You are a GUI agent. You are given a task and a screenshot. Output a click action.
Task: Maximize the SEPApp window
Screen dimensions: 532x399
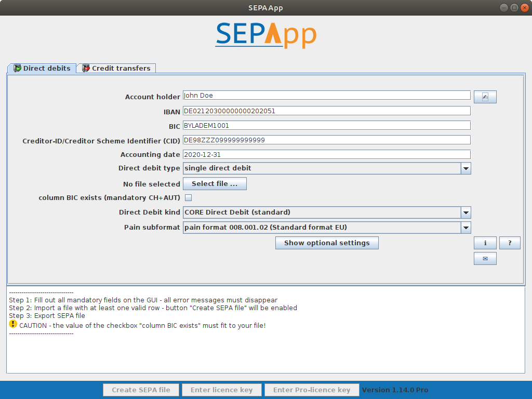[x=514, y=7]
